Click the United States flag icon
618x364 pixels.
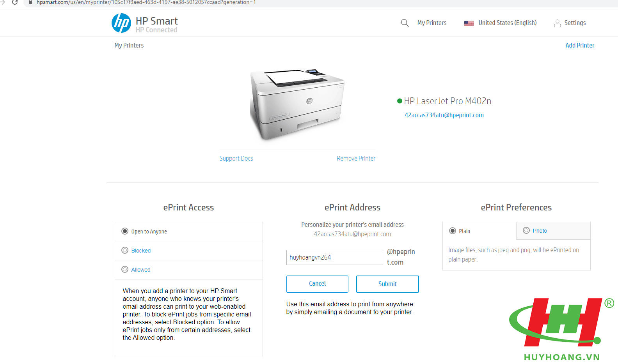click(469, 23)
